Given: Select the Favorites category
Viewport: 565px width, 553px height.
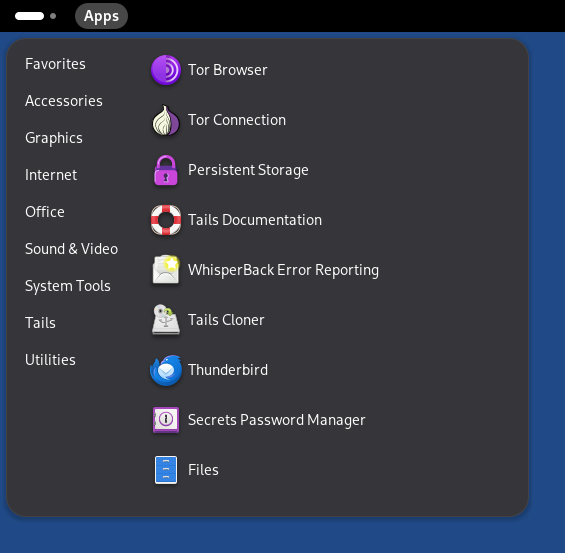Looking at the screenshot, I should (x=55, y=64).
